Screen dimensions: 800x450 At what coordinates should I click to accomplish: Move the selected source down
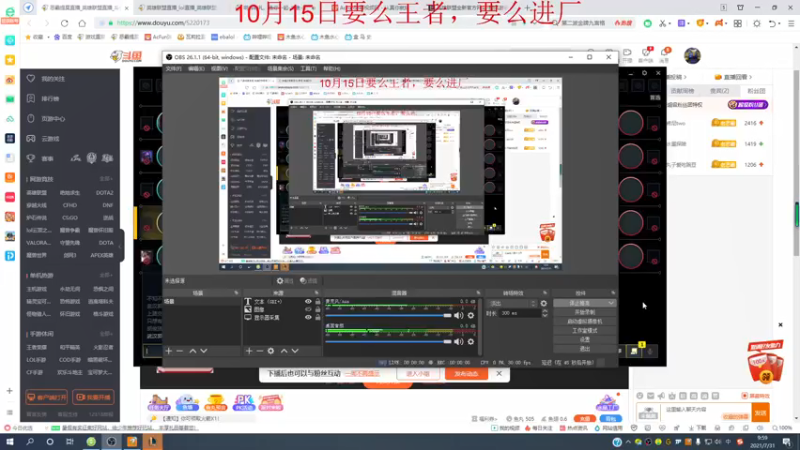[x=295, y=351]
